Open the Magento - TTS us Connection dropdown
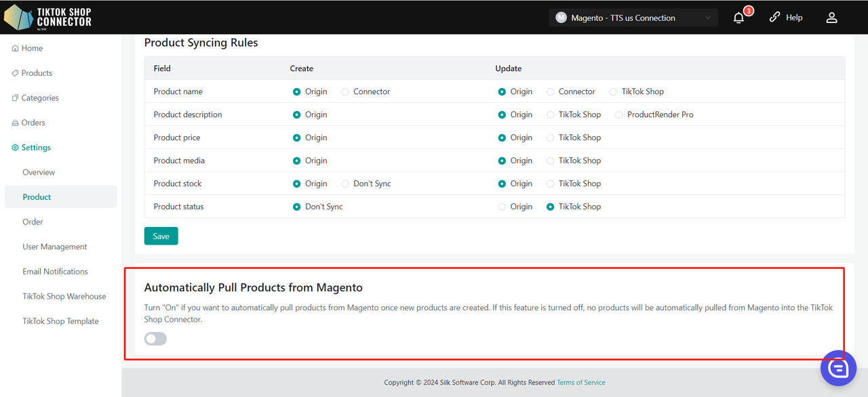This screenshot has width=868, height=397. [x=633, y=18]
